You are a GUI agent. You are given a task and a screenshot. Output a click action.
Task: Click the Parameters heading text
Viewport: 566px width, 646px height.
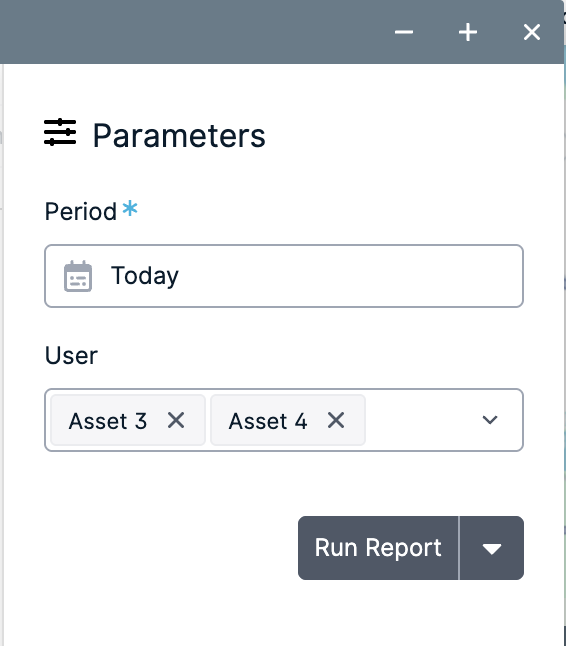coord(179,136)
